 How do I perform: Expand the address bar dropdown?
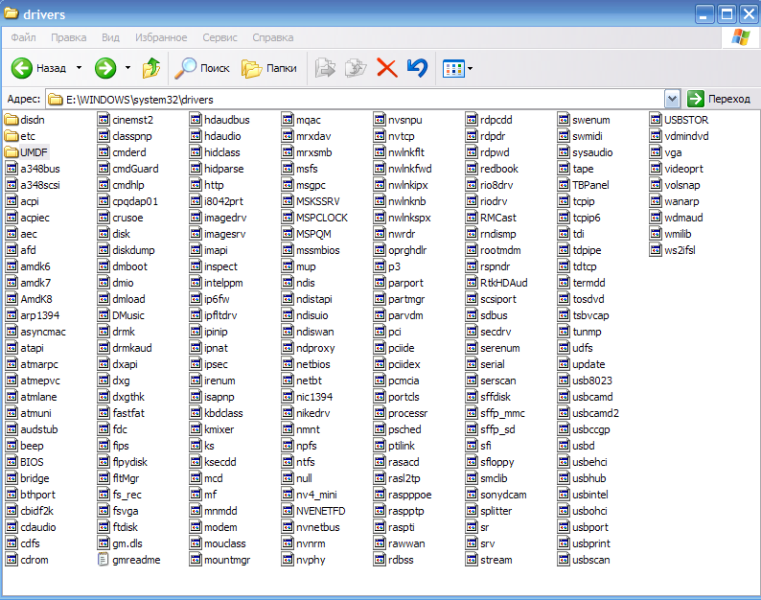pos(672,99)
